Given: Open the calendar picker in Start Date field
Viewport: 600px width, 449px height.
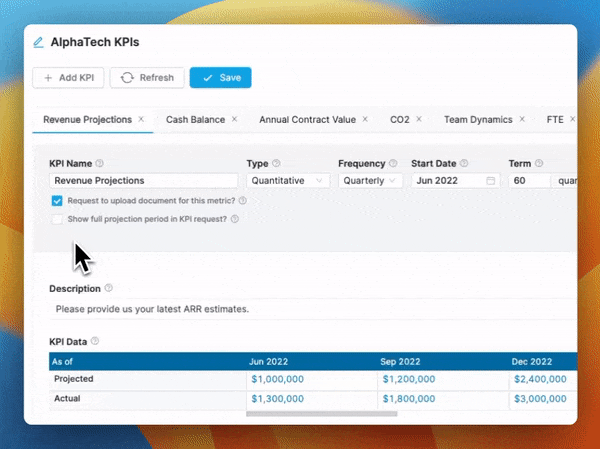Looking at the screenshot, I should click(491, 181).
